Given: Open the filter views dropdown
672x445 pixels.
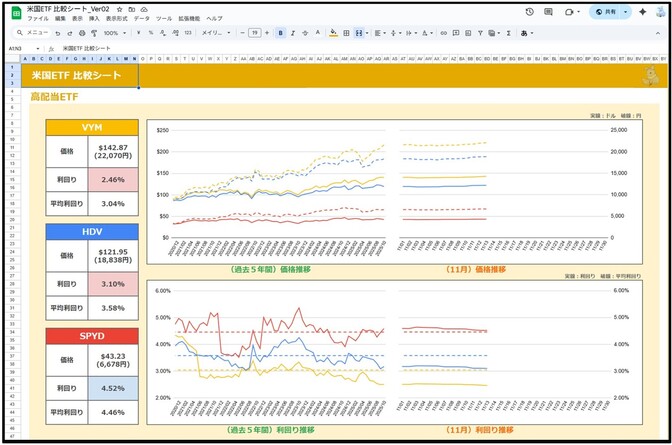Looking at the screenshot, I should point(494,33).
